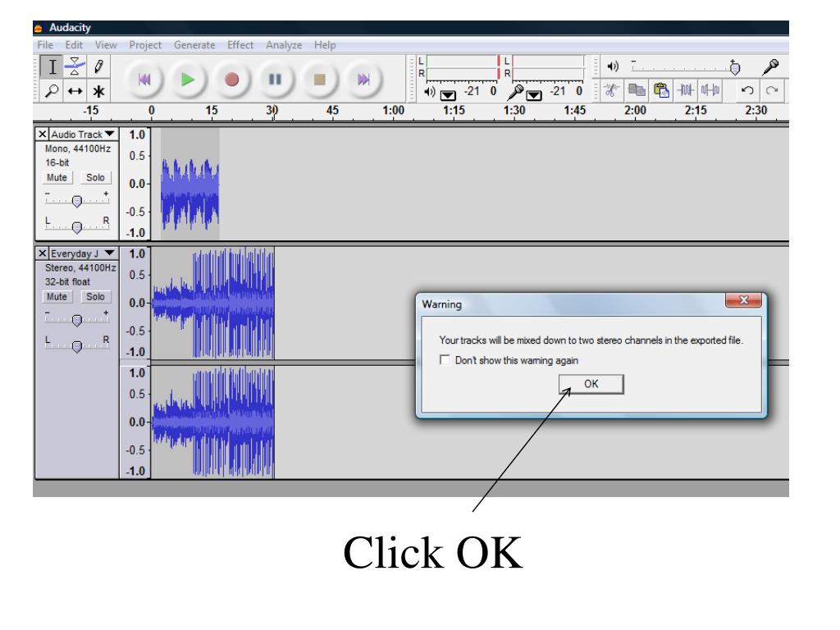
Task: Open playback meter dropdown arrow
Action: coord(448,95)
